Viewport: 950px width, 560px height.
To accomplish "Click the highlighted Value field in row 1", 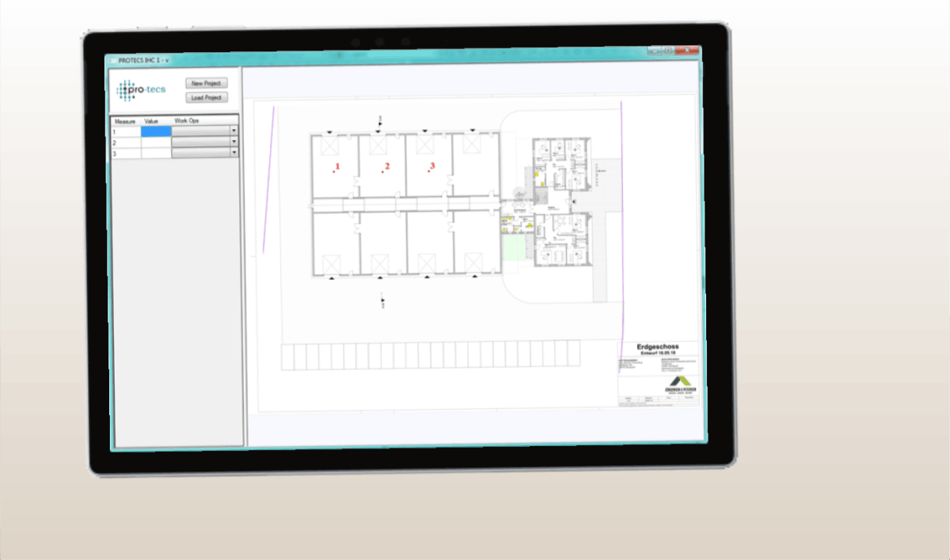I will coord(156,132).
